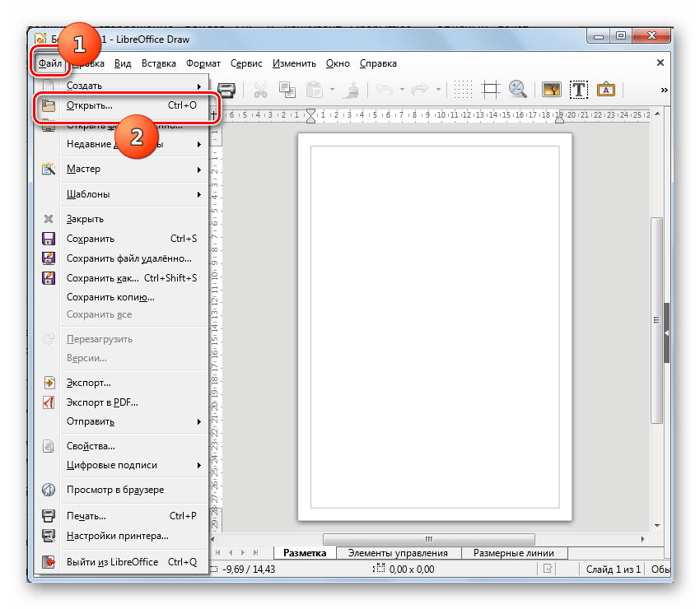Expand the toolbar overflow chevron
Screen dimensions: 700x609
664,90
